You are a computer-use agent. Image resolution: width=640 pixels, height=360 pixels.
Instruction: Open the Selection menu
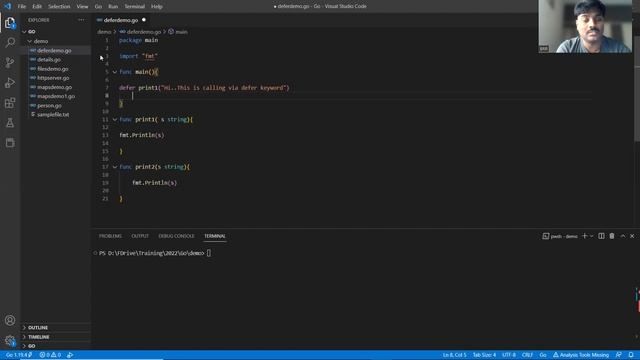(x=59, y=7)
